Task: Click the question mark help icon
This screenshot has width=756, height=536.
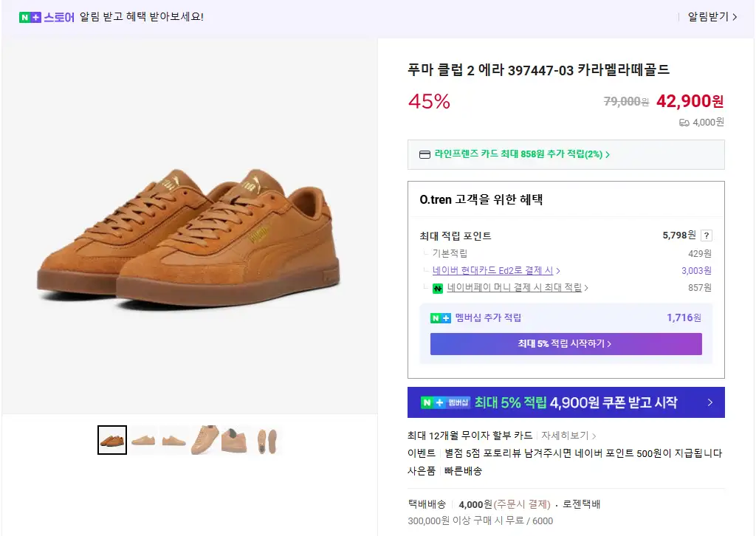Action: pos(707,236)
